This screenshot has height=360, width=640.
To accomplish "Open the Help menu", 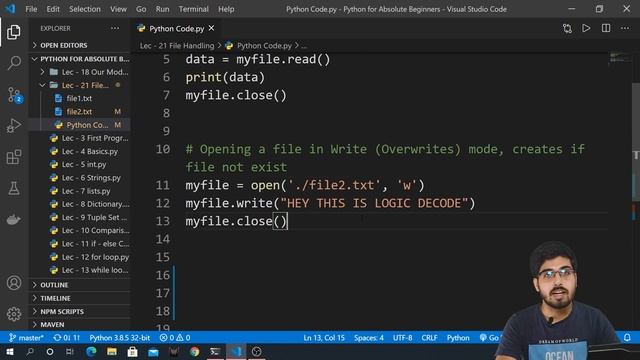I will coord(226,9).
